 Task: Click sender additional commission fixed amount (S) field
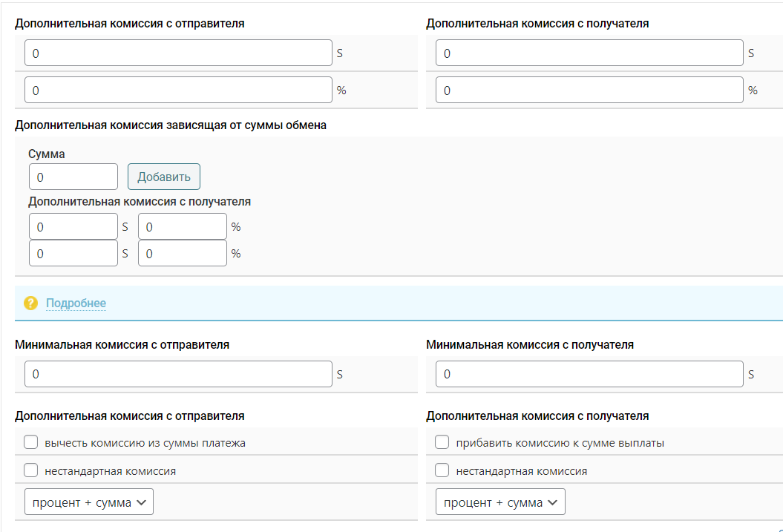click(x=178, y=53)
